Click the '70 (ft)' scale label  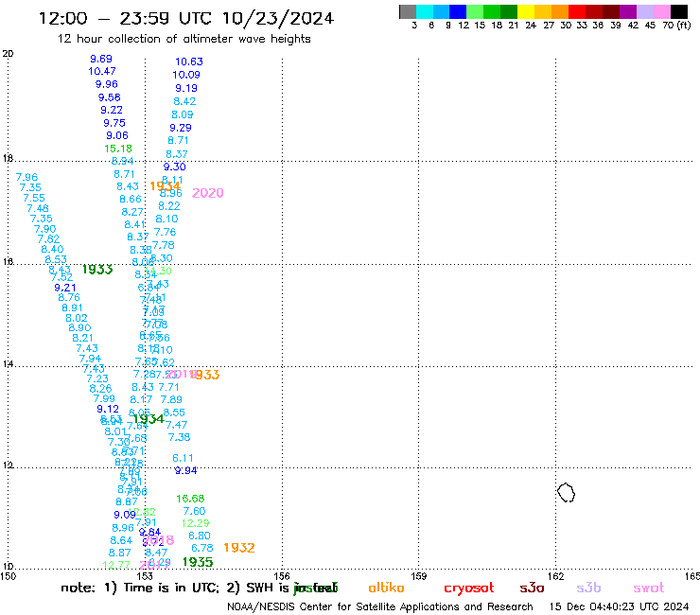[676, 25]
